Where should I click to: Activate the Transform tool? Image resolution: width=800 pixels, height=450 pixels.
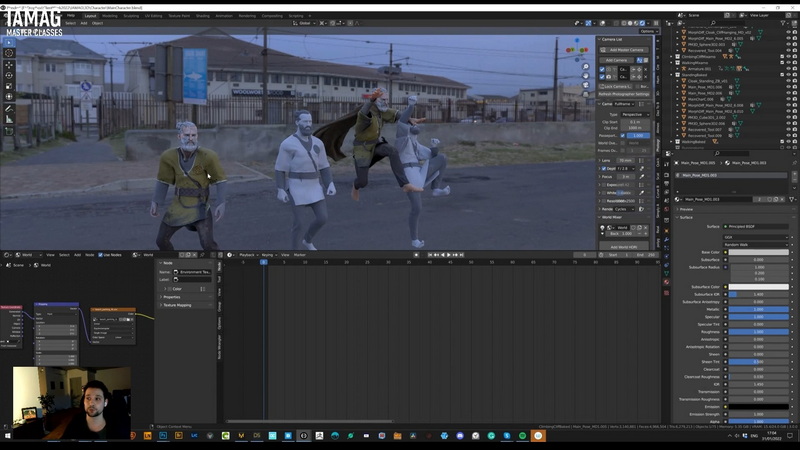pos(9,96)
